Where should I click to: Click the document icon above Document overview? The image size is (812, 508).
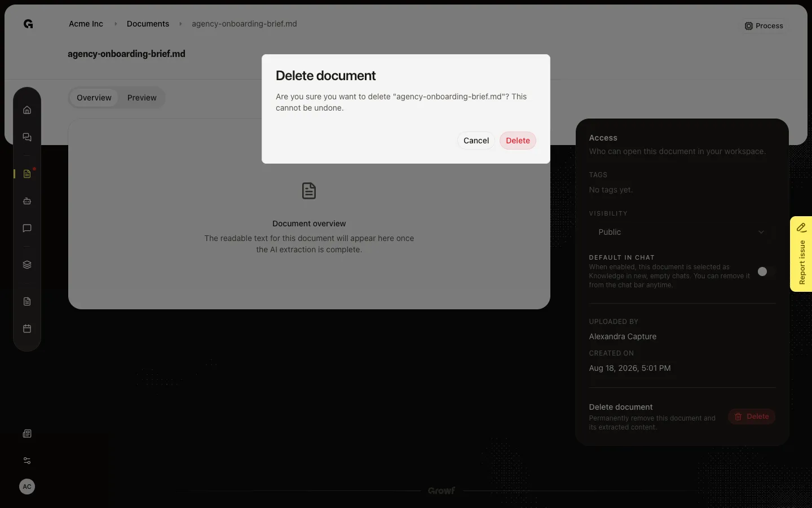point(309,191)
